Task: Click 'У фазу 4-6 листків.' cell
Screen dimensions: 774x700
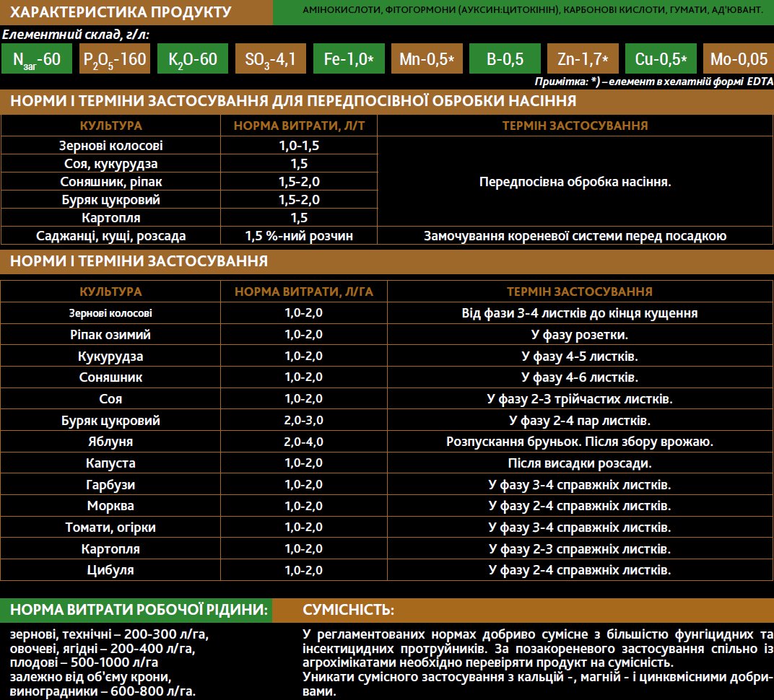Action: click(580, 377)
